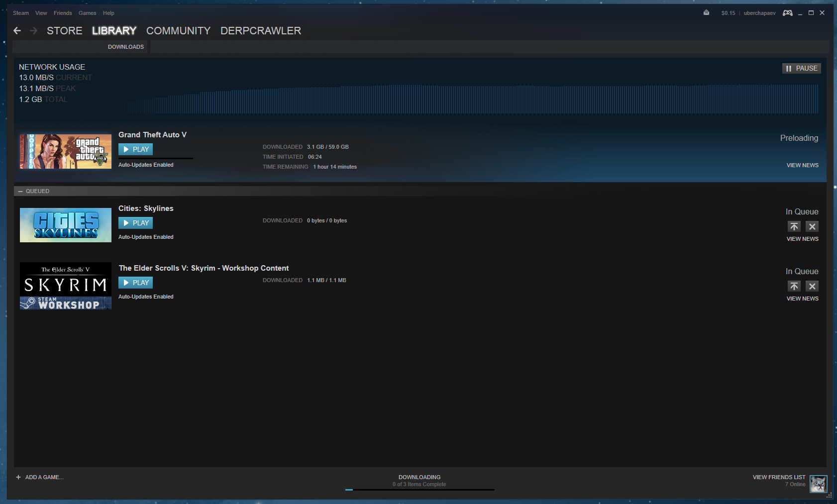Click the 3.1 GB / 59.0 GB value
The height and width of the screenshot is (504, 837).
[328, 147]
